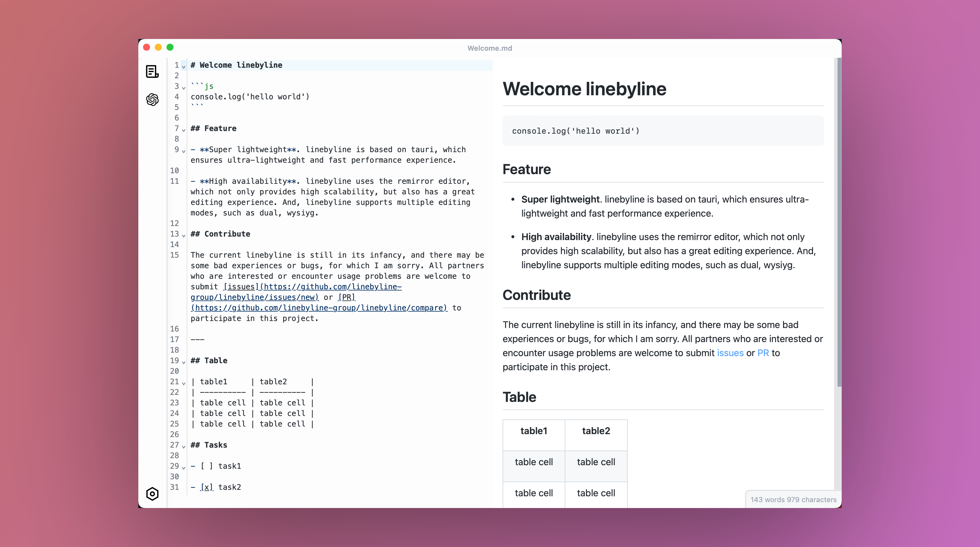Click the PR compare URL in the editor

click(x=319, y=308)
